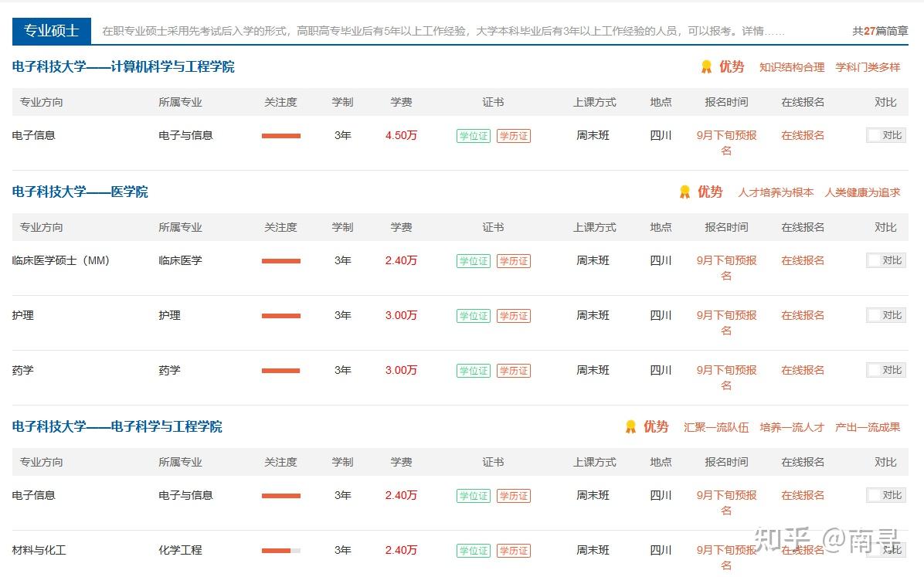Click 关注度 header in 计算机科学与工程学院 table

pyautogui.click(x=280, y=102)
